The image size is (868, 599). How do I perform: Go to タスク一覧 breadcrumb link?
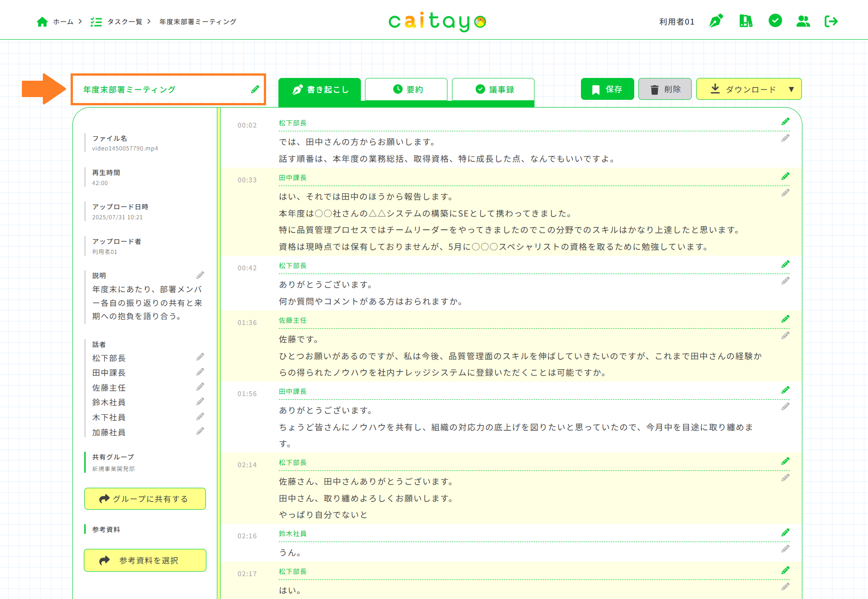pyautogui.click(x=124, y=21)
